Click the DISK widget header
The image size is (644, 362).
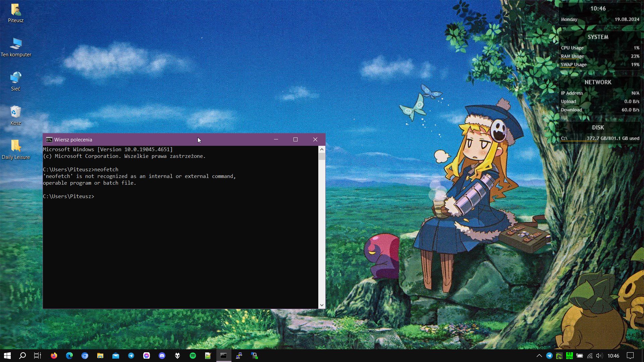(x=598, y=128)
